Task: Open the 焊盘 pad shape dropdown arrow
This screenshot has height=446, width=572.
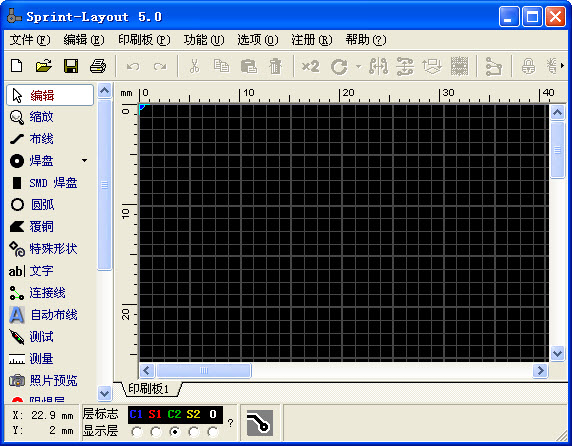Action: (x=85, y=160)
